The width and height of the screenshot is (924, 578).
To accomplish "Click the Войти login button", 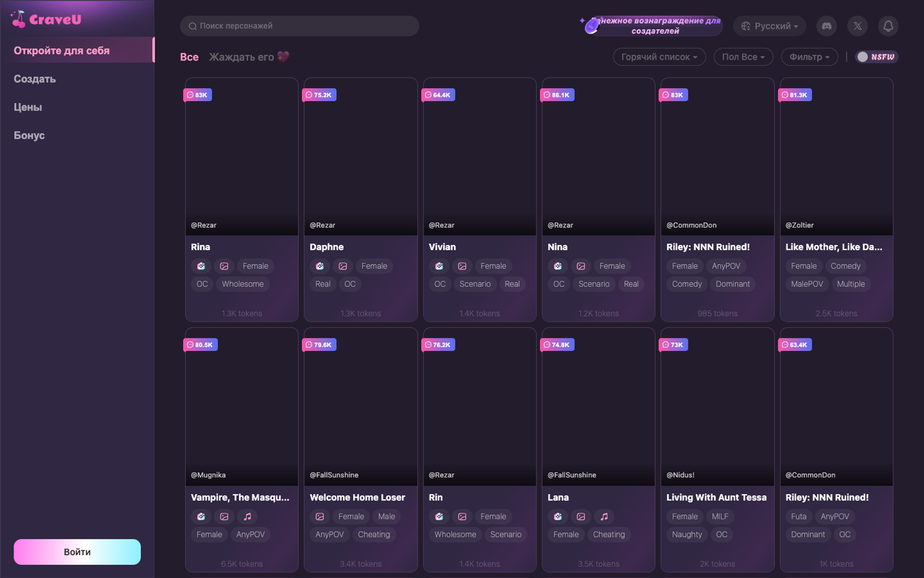I will pyautogui.click(x=77, y=552).
